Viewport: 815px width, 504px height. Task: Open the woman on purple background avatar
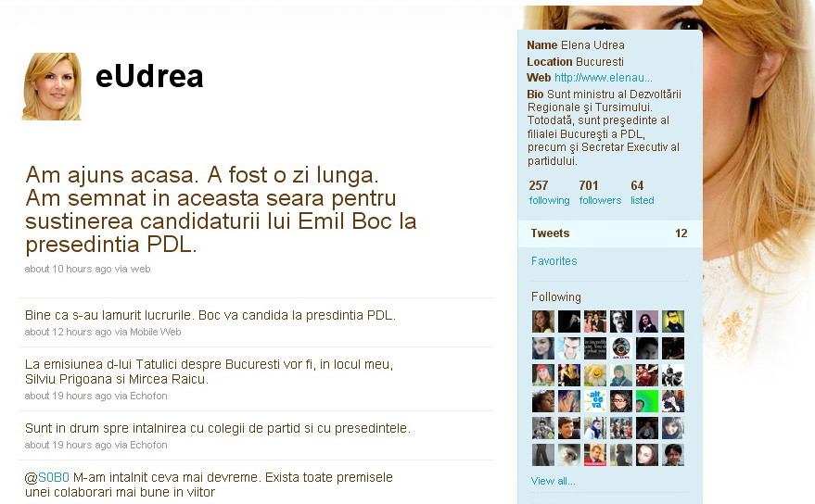coord(647,321)
